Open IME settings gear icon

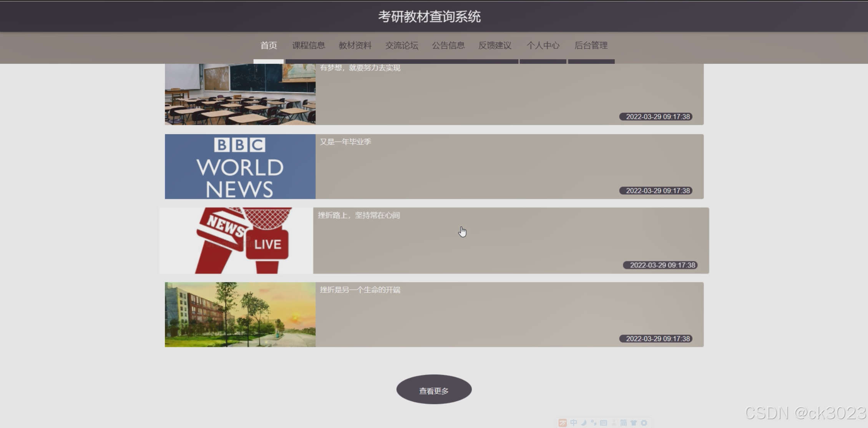click(644, 423)
